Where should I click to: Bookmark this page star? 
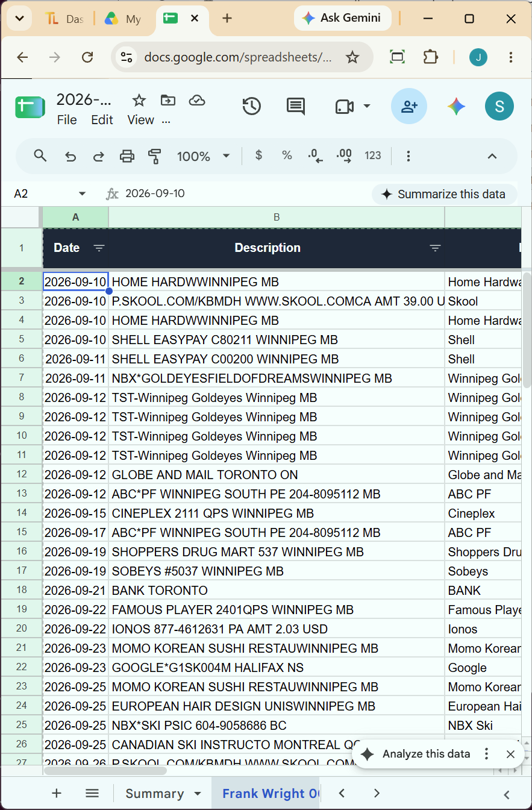352,57
